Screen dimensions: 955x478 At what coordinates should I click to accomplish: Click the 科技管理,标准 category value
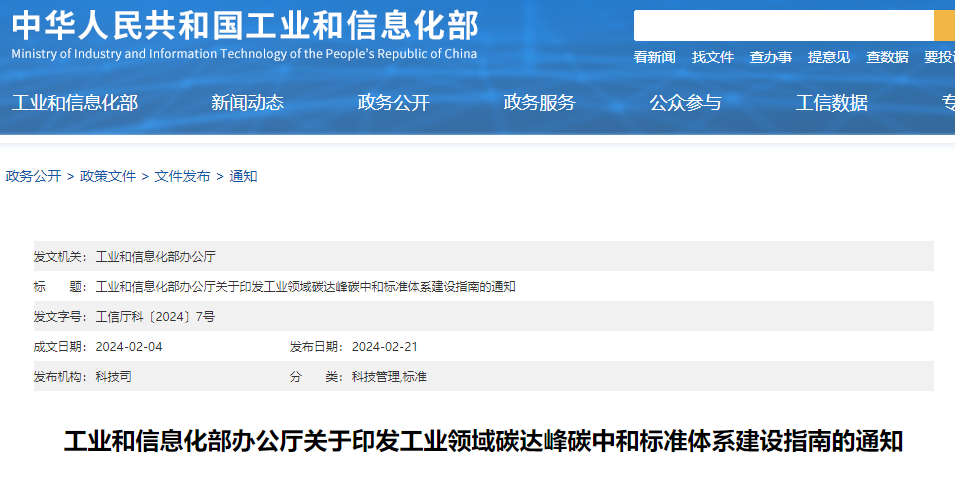click(x=389, y=377)
